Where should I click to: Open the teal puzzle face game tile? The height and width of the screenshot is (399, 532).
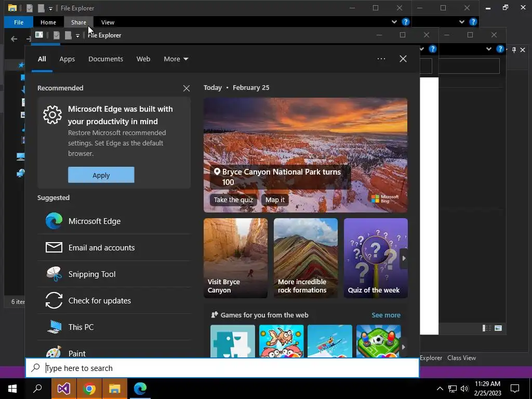232,341
